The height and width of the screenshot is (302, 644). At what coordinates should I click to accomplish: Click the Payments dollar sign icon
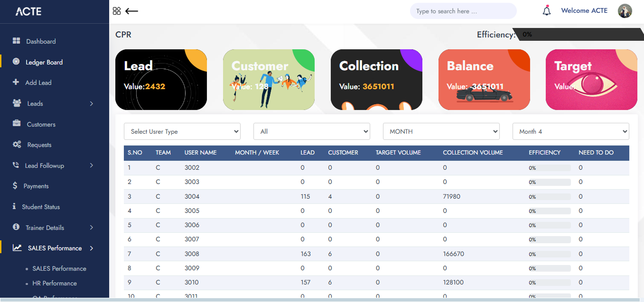[x=15, y=186]
